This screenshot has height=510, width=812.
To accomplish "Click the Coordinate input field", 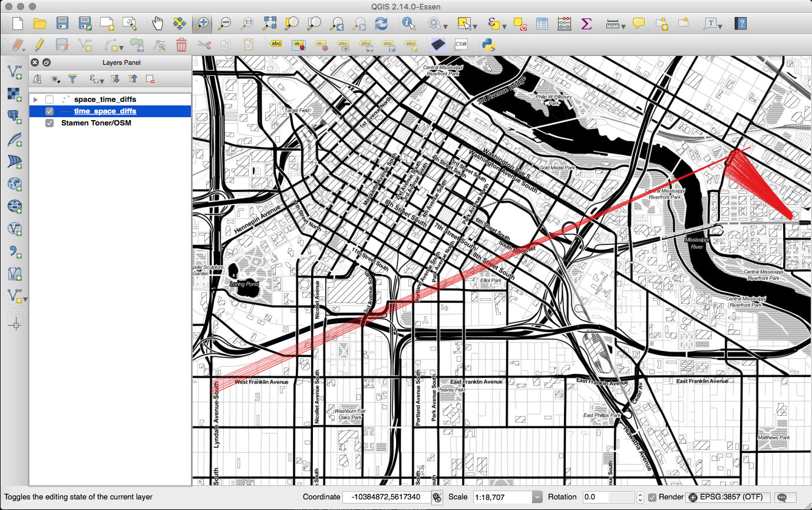I will [386, 497].
